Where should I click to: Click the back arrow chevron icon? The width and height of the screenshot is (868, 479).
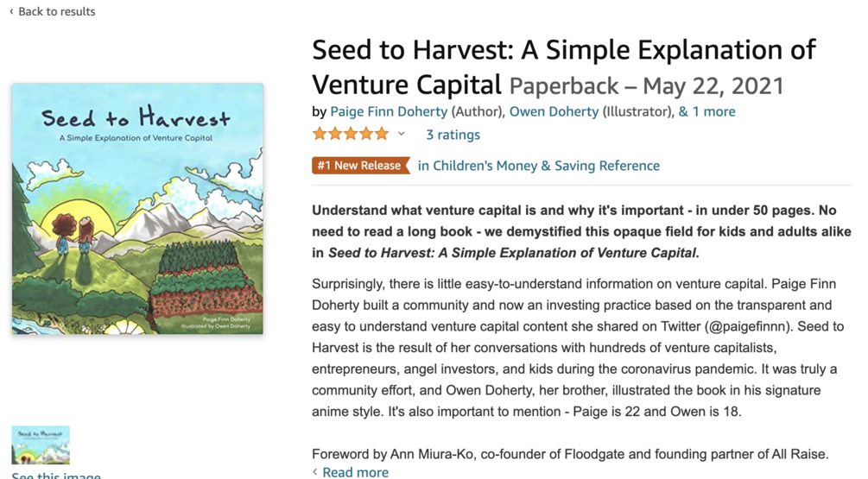tap(11, 12)
